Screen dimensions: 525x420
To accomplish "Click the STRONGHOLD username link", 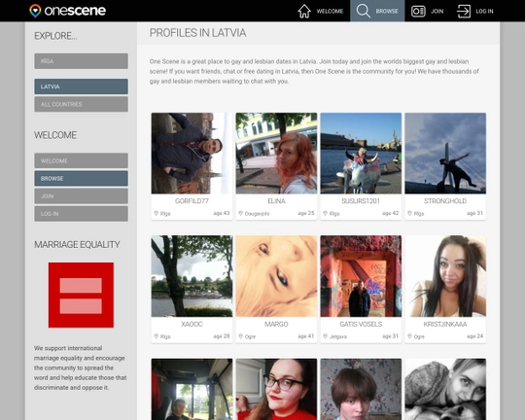I will pyautogui.click(x=445, y=201).
